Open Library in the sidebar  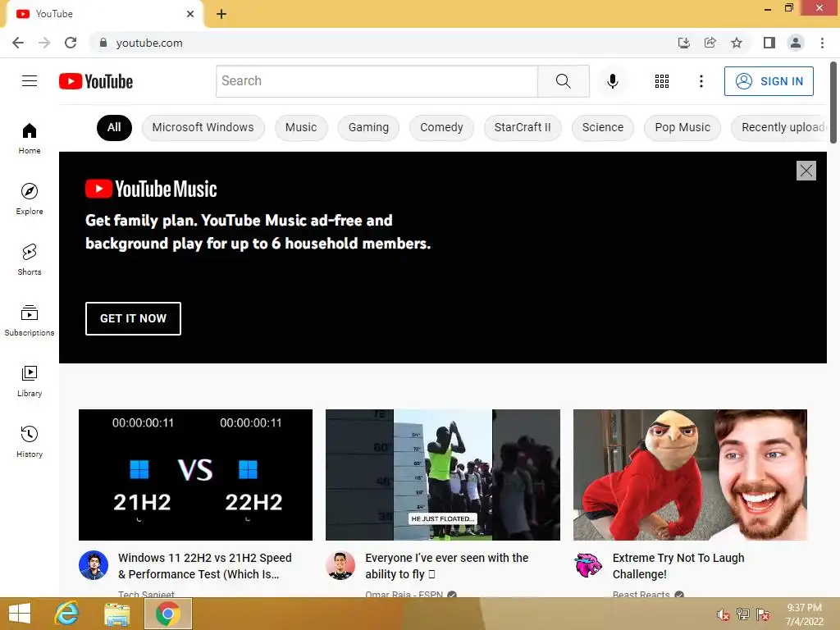pos(30,381)
